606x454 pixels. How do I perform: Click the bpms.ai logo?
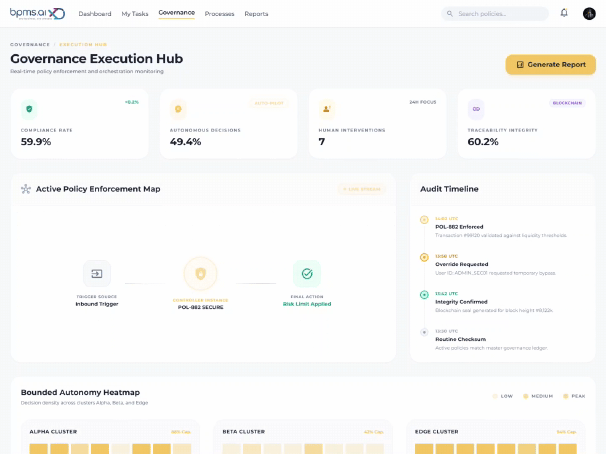click(37, 14)
